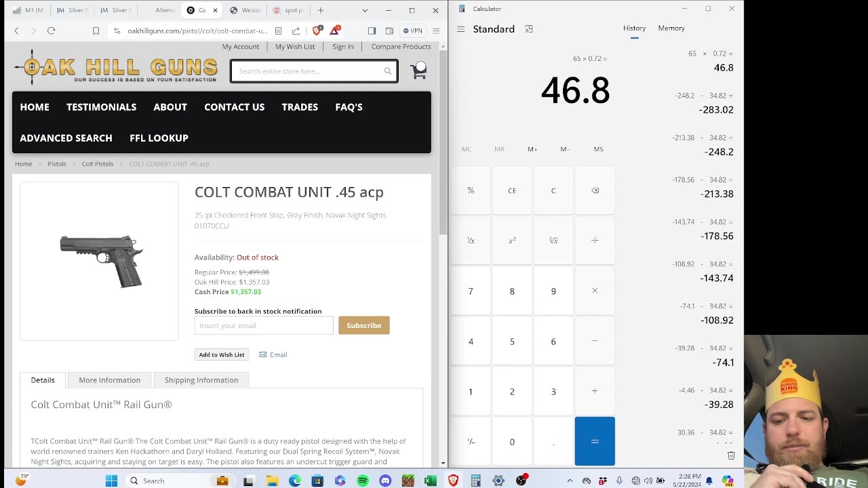Show the browser sidebar panel
Screen dimensions: 868x488
[372, 30]
